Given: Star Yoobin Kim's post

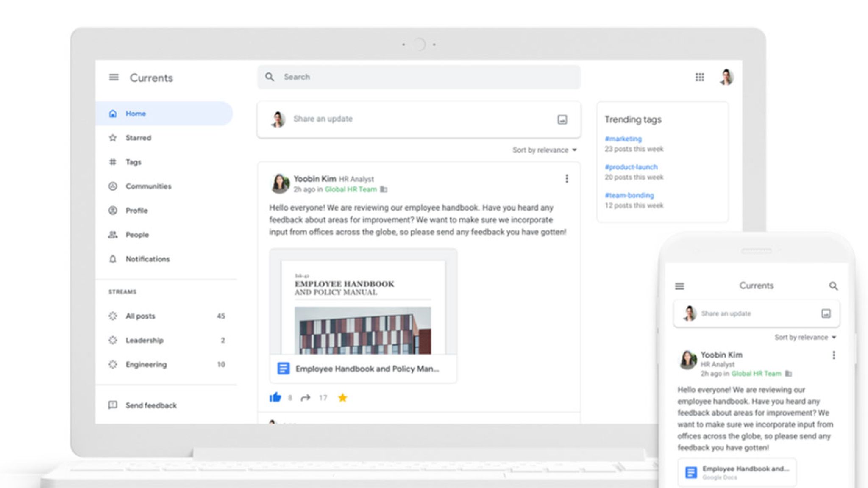Looking at the screenshot, I should point(342,397).
